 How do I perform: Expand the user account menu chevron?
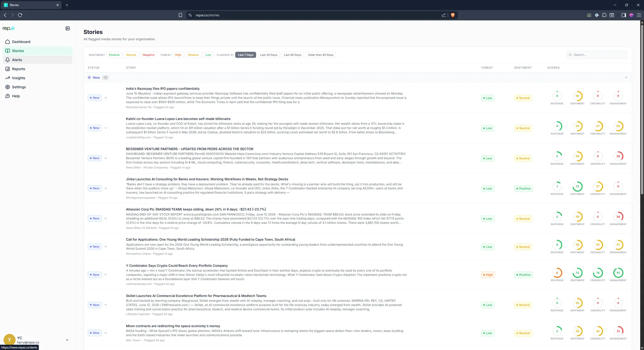click(67, 340)
